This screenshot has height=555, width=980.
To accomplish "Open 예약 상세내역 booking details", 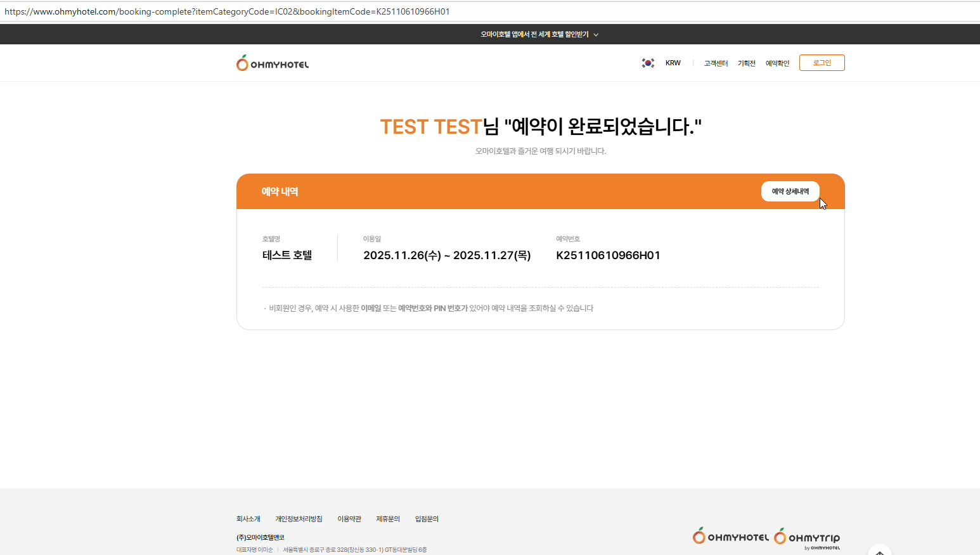I will pos(790,191).
